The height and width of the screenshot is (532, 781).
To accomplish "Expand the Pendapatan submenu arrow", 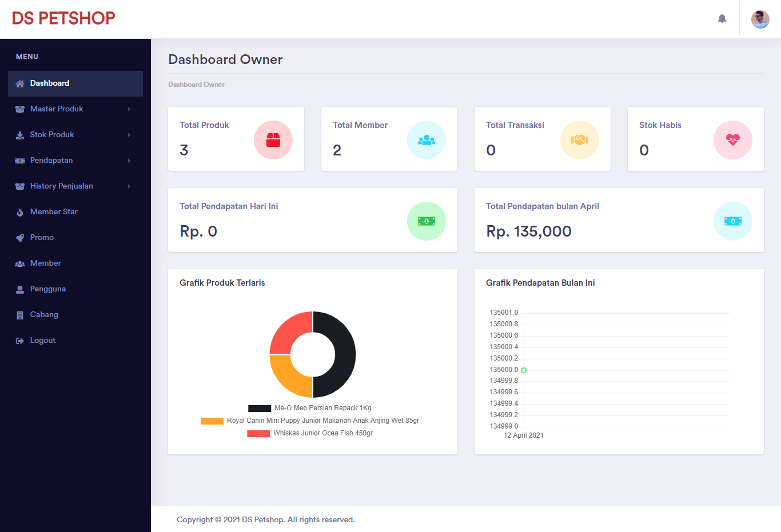I will pos(129,161).
